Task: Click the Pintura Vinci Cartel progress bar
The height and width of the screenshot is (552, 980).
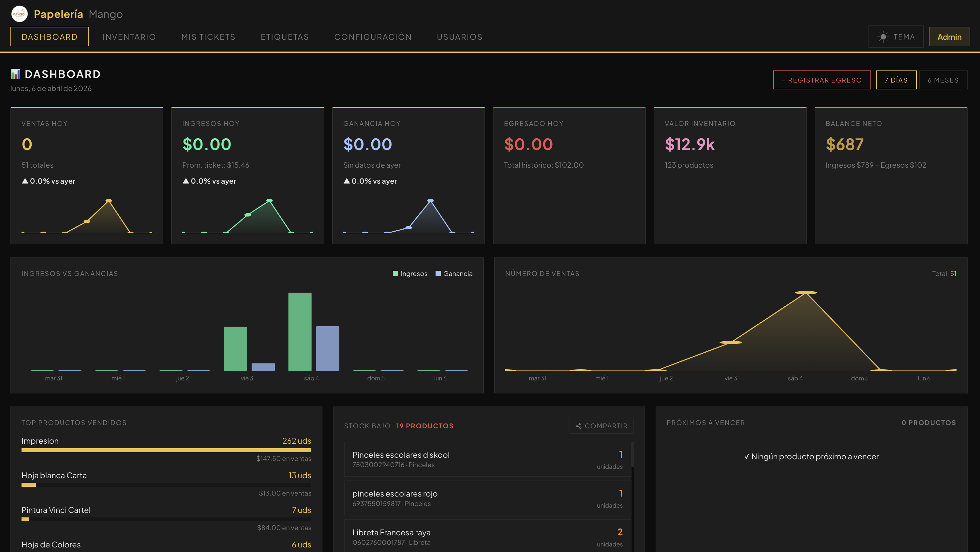Action: coord(166,519)
